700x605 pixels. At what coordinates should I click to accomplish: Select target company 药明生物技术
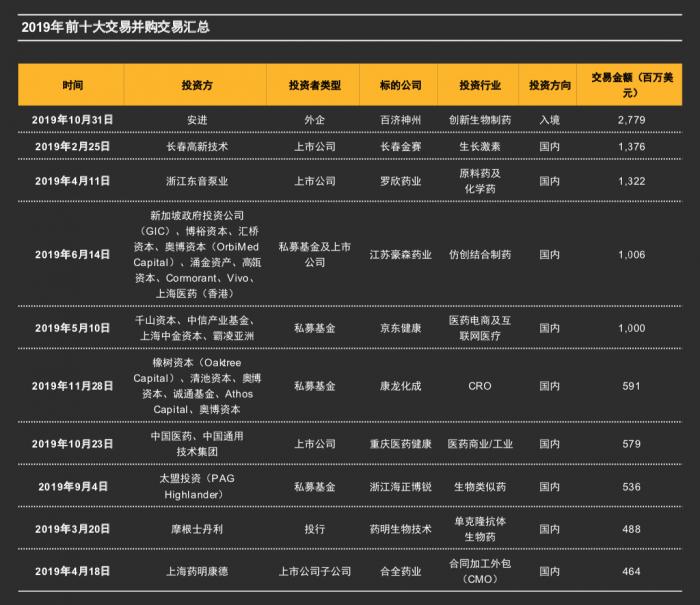click(x=400, y=529)
